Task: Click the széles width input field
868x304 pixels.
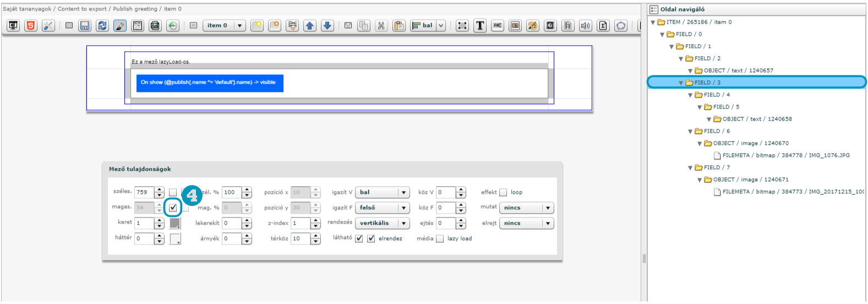Action: 144,192
